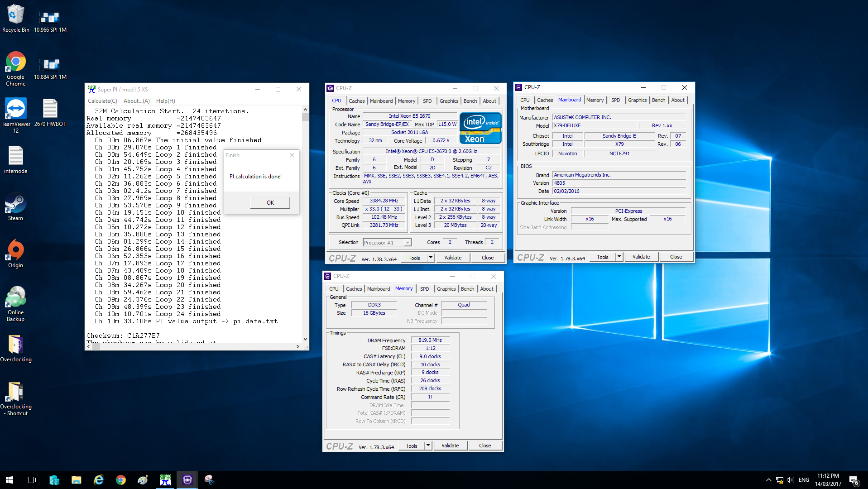Open Chrome from the taskbar

[x=120, y=480]
